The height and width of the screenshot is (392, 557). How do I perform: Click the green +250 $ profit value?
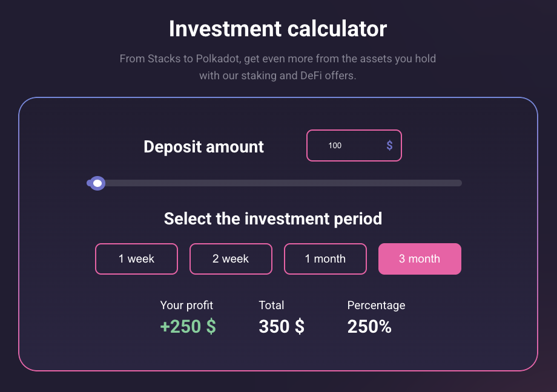coord(188,327)
